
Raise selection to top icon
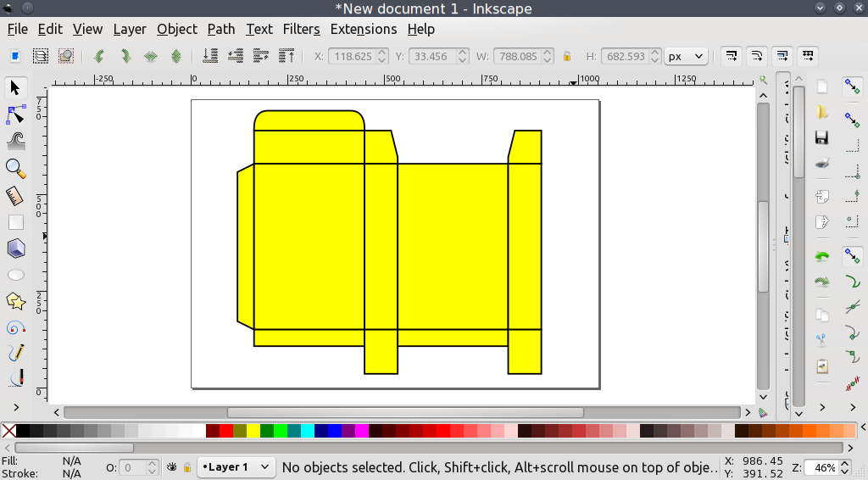pos(287,56)
